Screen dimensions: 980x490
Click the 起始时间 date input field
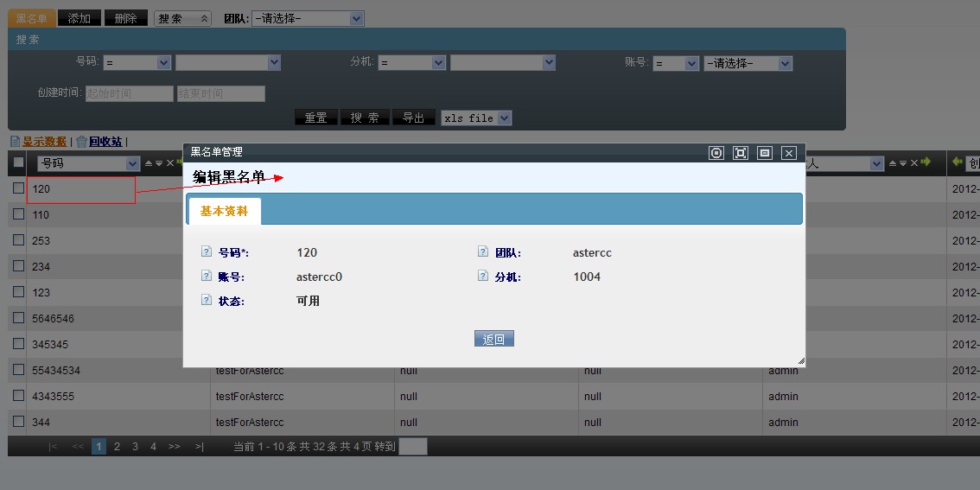point(130,93)
